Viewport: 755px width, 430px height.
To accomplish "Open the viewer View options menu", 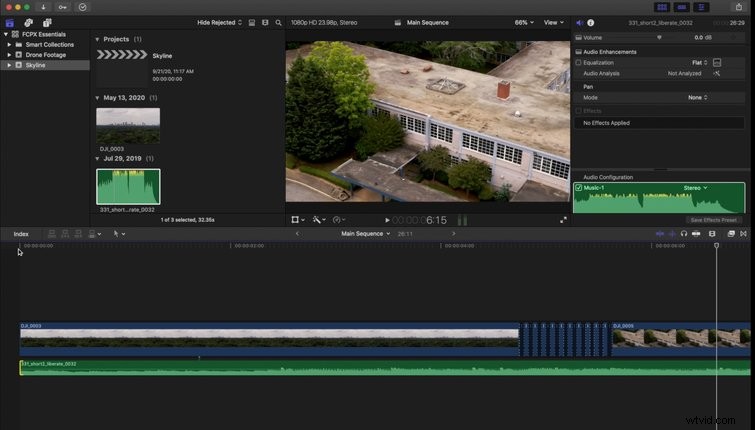I will [x=554, y=23].
